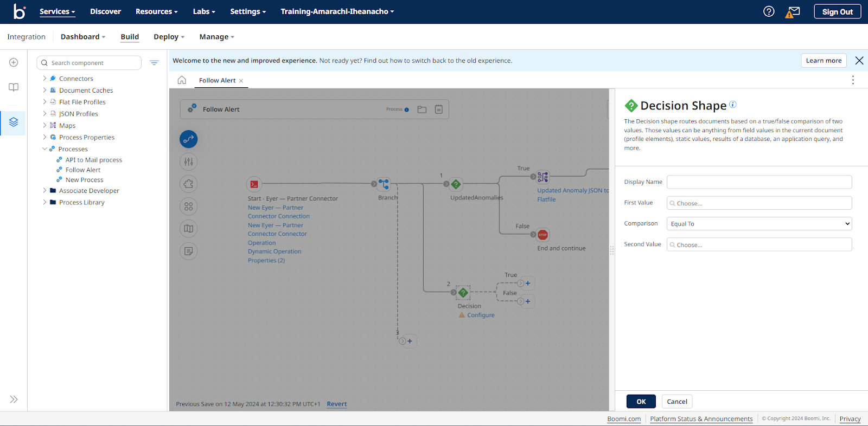Open the four-circles shapes palette icon
Viewport: 868px width, 426px height.
click(188, 206)
